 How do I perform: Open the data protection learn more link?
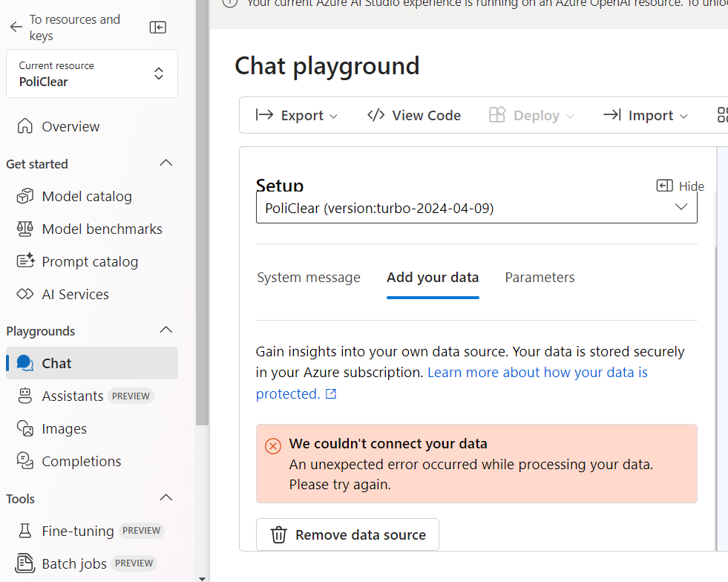[x=452, y=383]
